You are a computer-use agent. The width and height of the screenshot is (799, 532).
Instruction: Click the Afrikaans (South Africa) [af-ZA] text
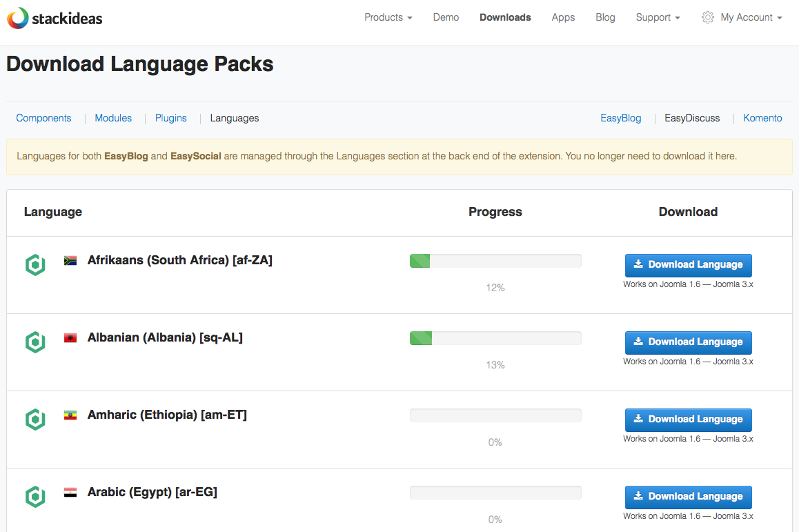180,260
